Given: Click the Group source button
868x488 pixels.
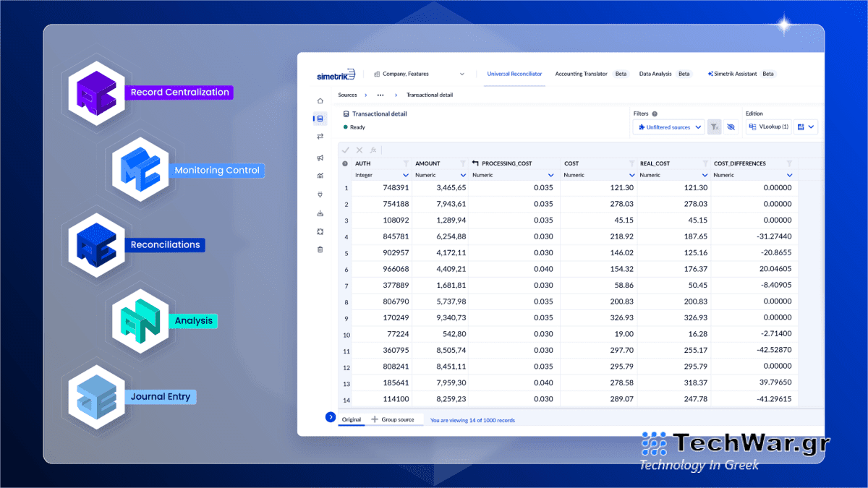Looking at the screenshot, I should [393, 419].
